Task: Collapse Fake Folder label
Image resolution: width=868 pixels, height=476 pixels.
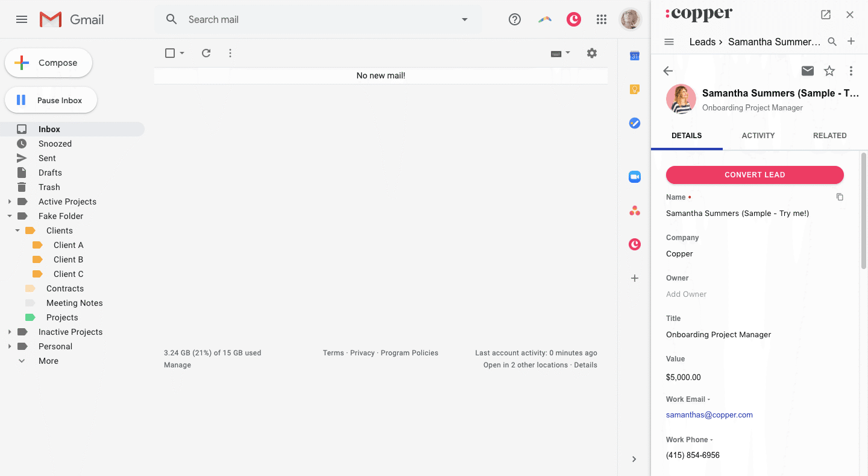Action: click(9, 216)
